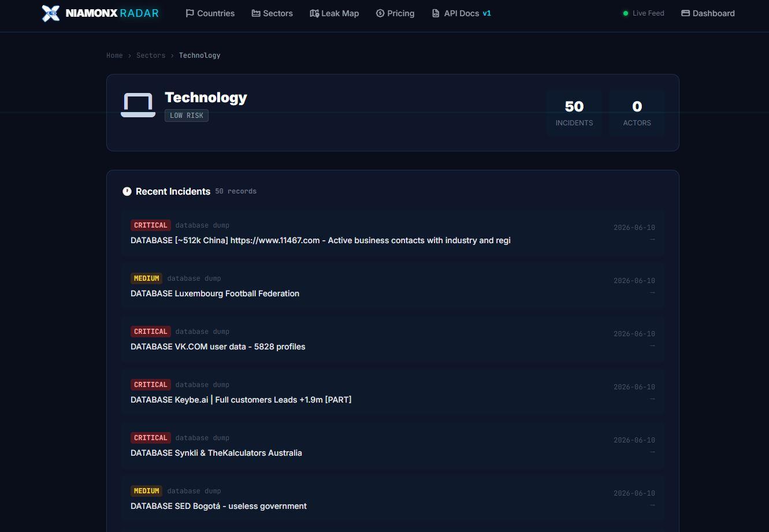Click MEDIUM badge on Luxembourg Football row

pyautogui.click(x=146, y=278)
